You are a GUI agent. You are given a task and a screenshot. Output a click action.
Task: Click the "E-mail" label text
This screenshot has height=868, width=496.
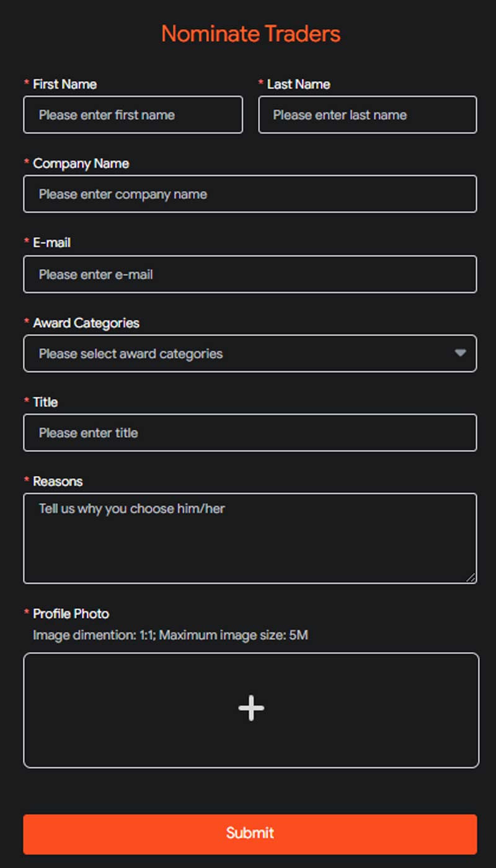coord(51,243)
